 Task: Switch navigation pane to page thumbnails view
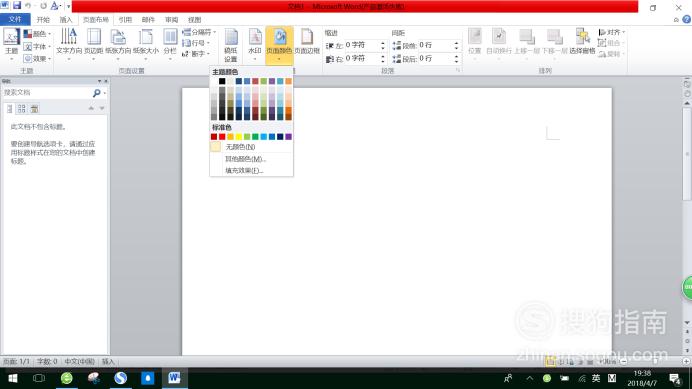point(22,108)
